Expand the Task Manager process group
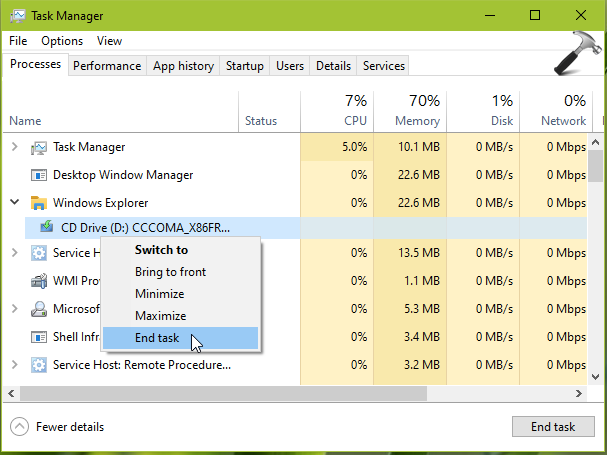 tap(15, 147)
